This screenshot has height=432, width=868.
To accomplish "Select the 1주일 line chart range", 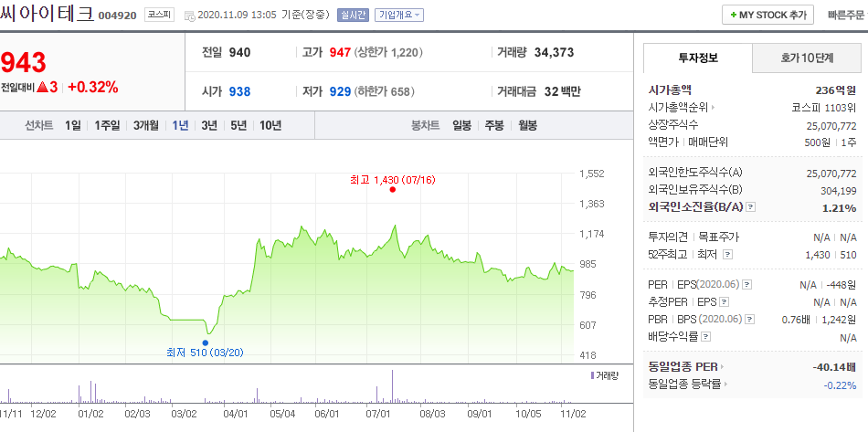I will (x=107, y=125).
